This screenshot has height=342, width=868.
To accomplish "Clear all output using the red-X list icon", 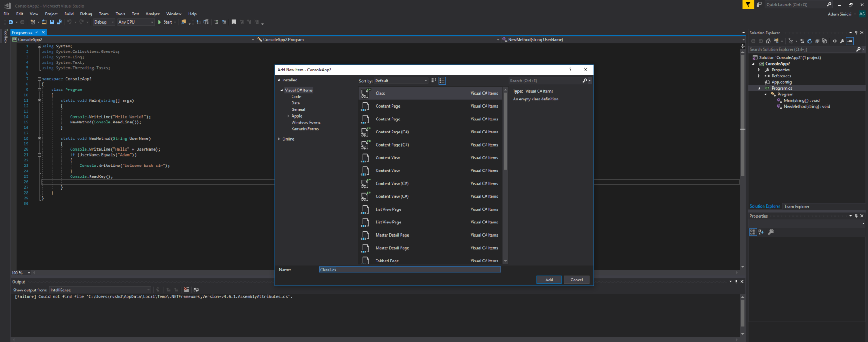I will (186, 290).
